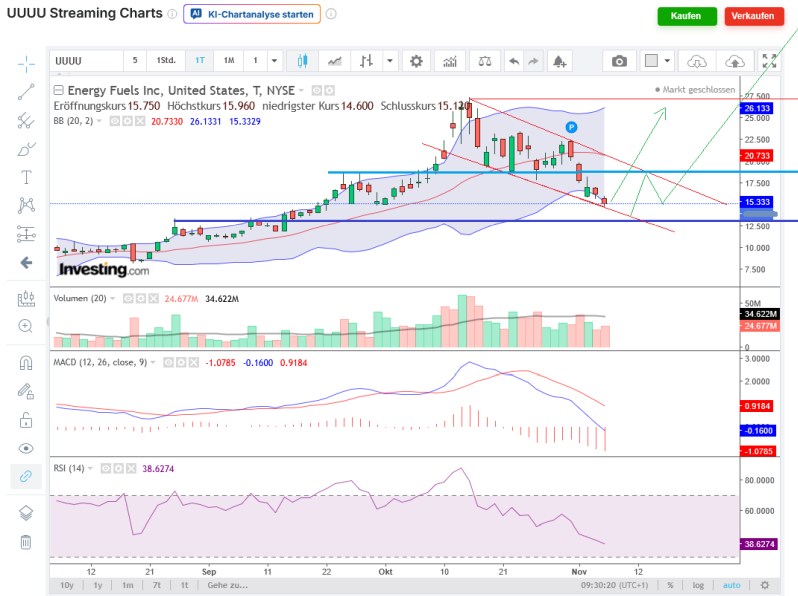798x596 pixels.
Task: Open time axis settings gear at bottom
Action: [x=765, y=585]
